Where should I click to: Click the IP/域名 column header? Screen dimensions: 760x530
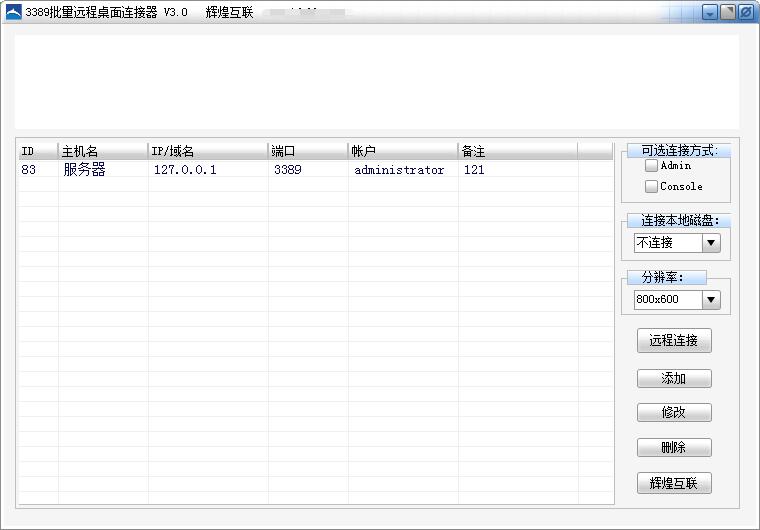coord(208,151)
